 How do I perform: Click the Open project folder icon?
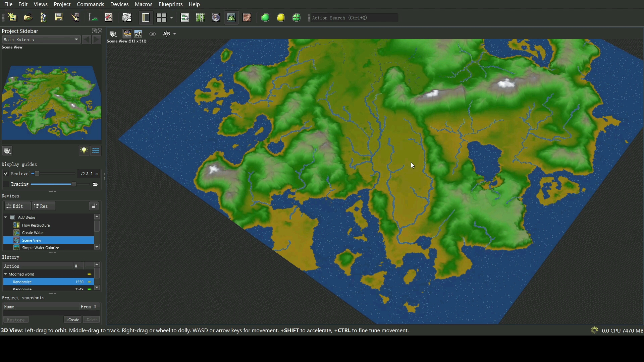tap(28, 17)
